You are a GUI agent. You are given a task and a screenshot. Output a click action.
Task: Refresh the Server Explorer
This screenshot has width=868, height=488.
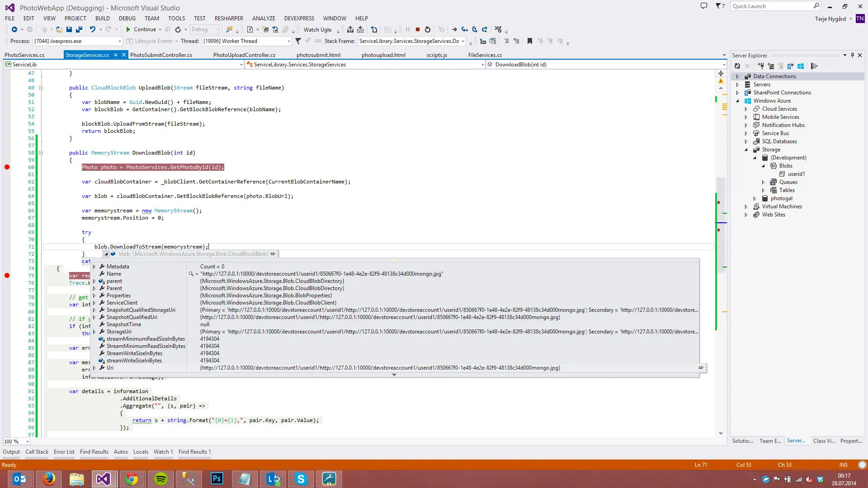pos(737,66)
